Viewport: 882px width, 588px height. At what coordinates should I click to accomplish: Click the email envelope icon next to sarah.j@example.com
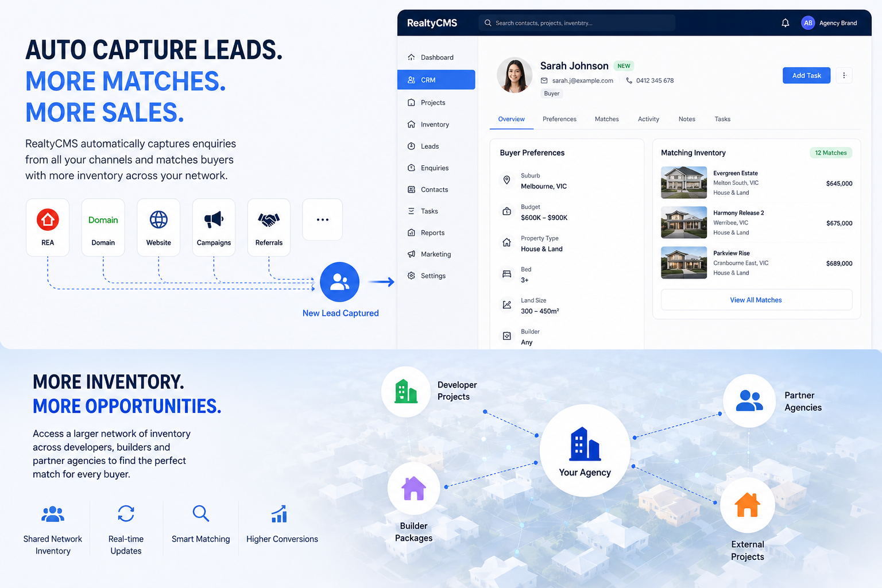click(x=544, y=80)
